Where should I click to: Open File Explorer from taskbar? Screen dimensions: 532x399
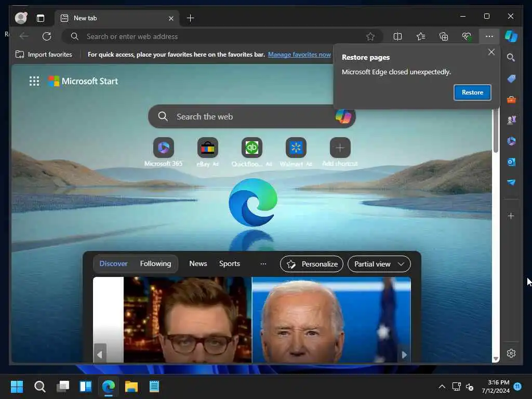[131, 387]
